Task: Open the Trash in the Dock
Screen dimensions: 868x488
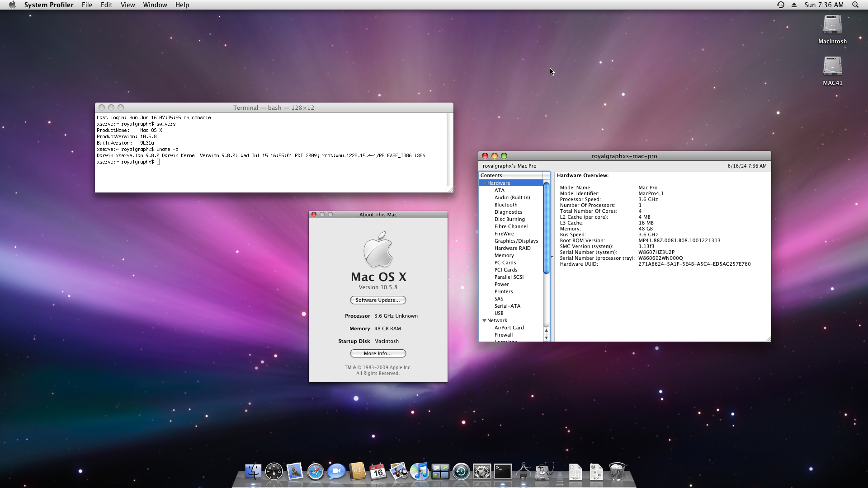Action: point(617,472)
